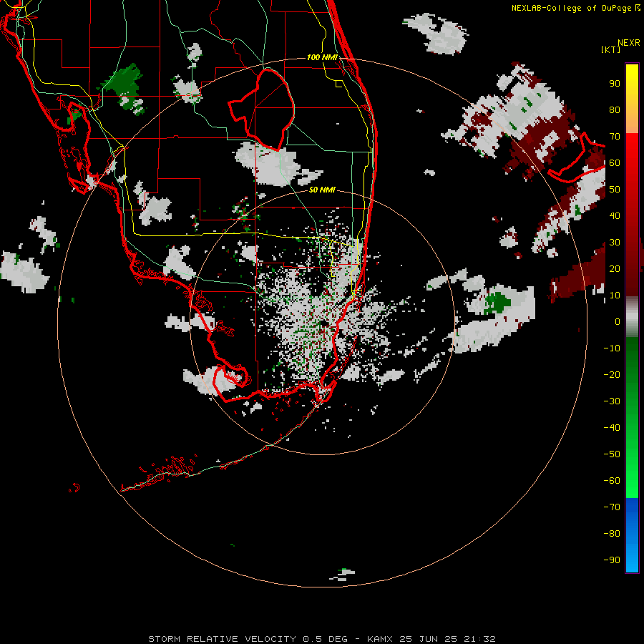This screenshot has width=644, height=644.
Task: Click the -50 value on the velocity scale
Action: (612, 454)
